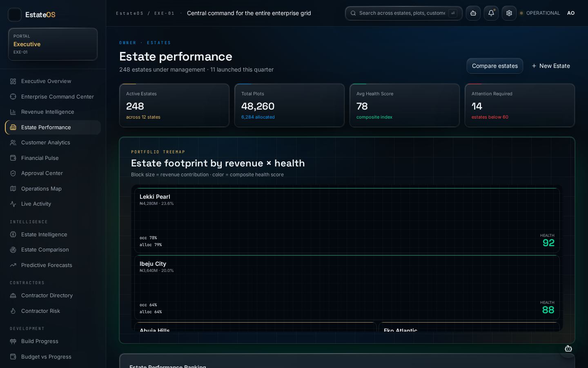Image resolution: width=588 pixels, height=368 pixels.
Task: Select Customer Analytics in the sidebar
Action: pyautogui.click(x=53, y=143)
